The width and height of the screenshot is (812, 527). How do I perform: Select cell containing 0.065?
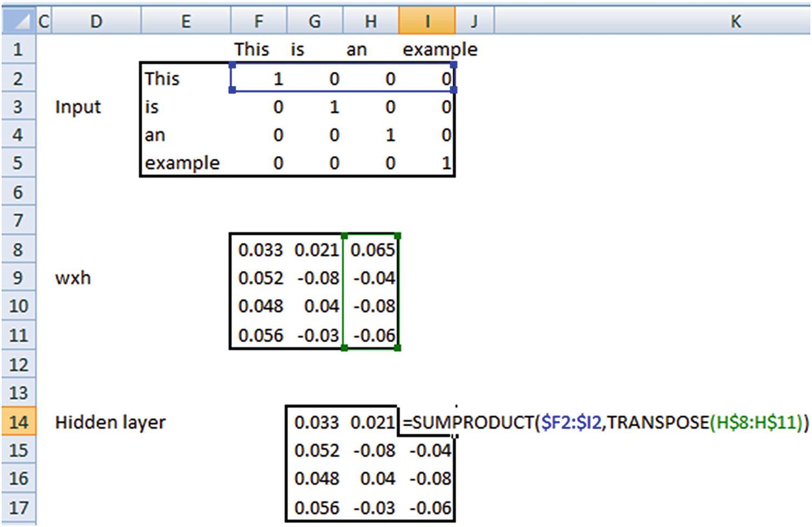pyautogui.click(x=371, y=250)
